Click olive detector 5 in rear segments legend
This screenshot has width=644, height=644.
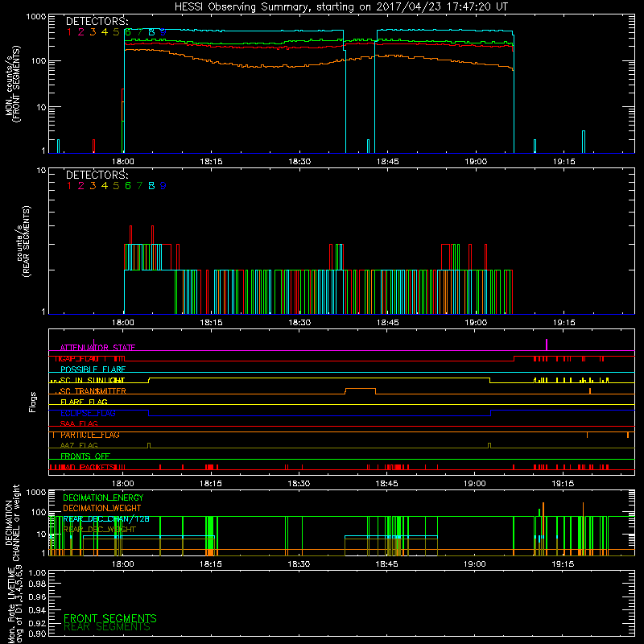click(x=116, y=186)
